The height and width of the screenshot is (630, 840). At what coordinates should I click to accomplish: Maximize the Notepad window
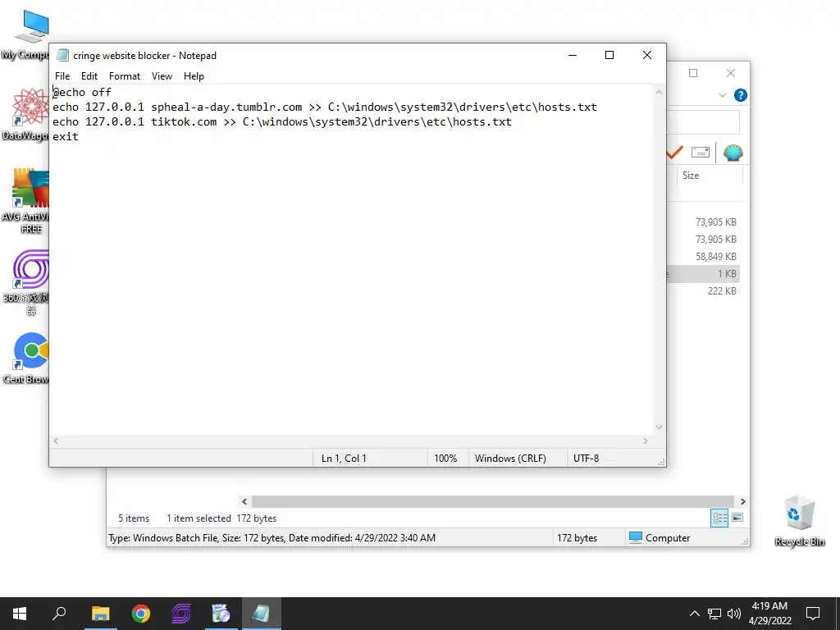tap(609, 55)
